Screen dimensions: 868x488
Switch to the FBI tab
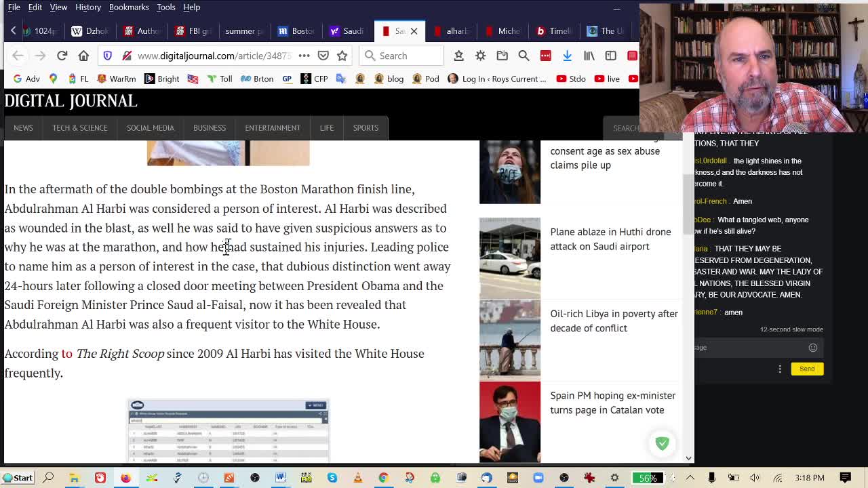(193, 31)
